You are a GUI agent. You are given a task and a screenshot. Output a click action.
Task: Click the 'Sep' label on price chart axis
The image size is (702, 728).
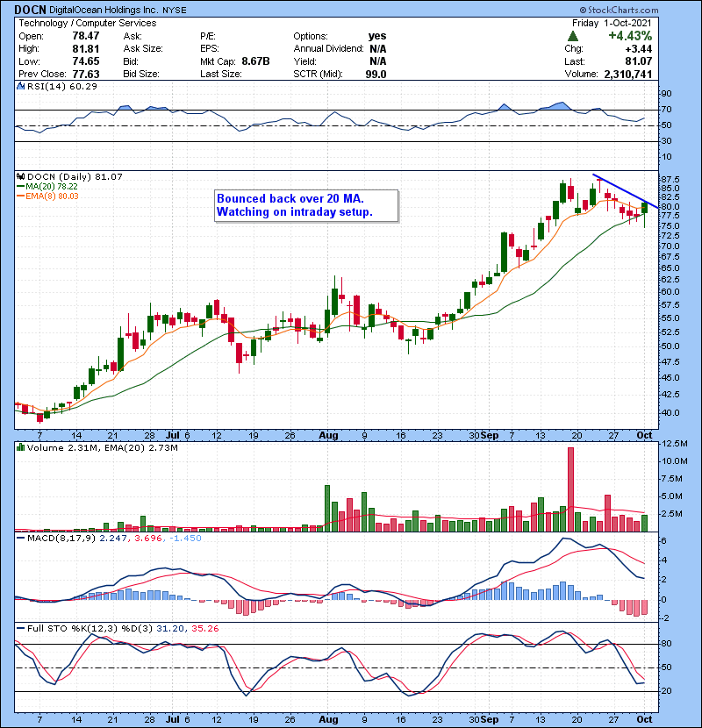point(490,435)
